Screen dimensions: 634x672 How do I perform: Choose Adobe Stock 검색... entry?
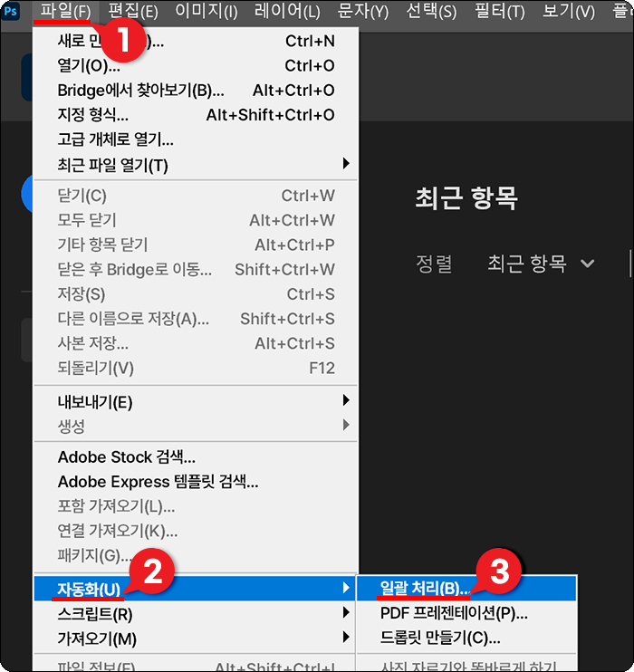[x=196, y=457]
